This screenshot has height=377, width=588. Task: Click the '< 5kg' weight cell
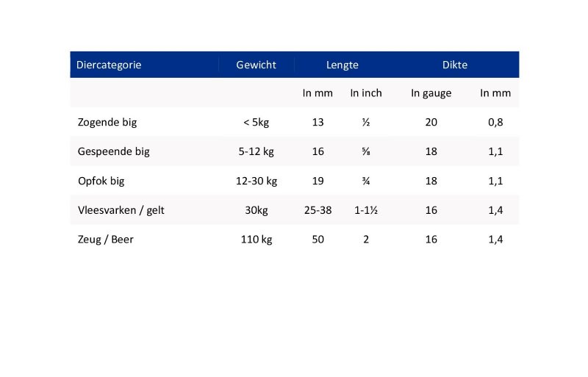[256, 122]
